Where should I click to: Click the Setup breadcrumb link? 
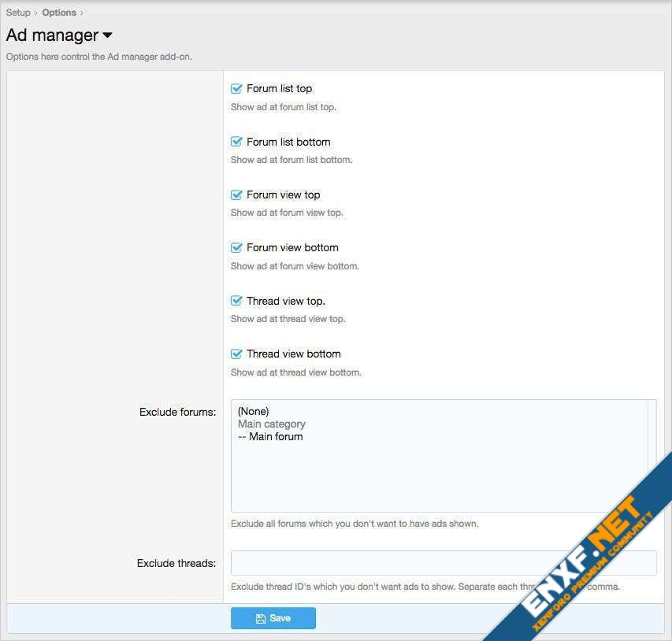point(18,13)
